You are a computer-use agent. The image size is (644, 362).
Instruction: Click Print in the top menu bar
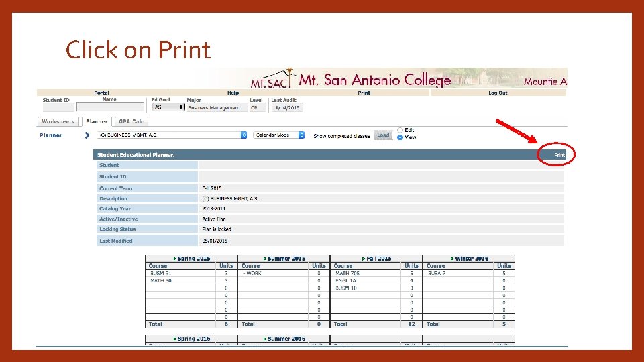(x=364, y=93)
